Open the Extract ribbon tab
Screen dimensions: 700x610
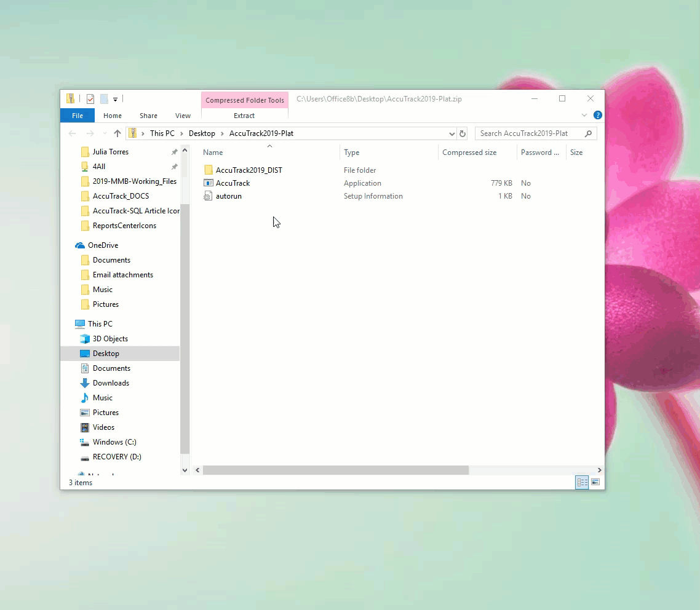244,116
